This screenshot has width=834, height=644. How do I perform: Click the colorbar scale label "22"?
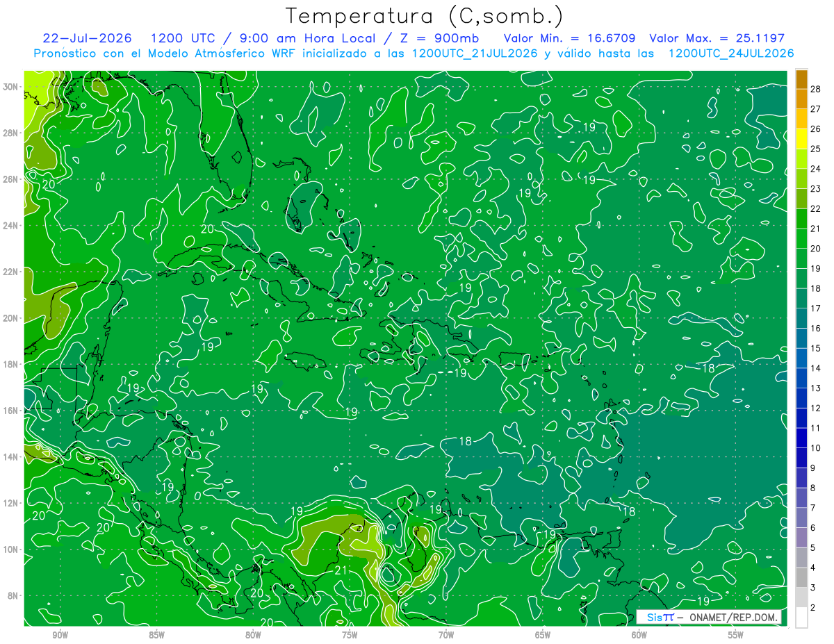click(816, 208)
